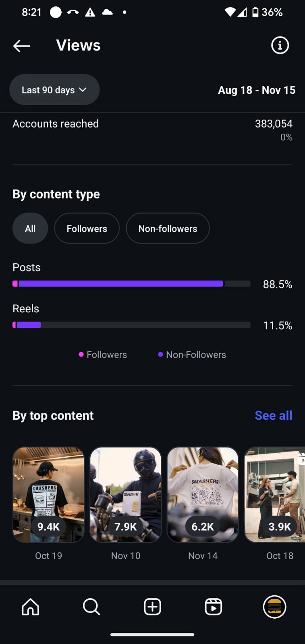The height and width of the screenshot is (644, 305).
Task: Select the Non-followers filter chip
Action: pos(168,229)
